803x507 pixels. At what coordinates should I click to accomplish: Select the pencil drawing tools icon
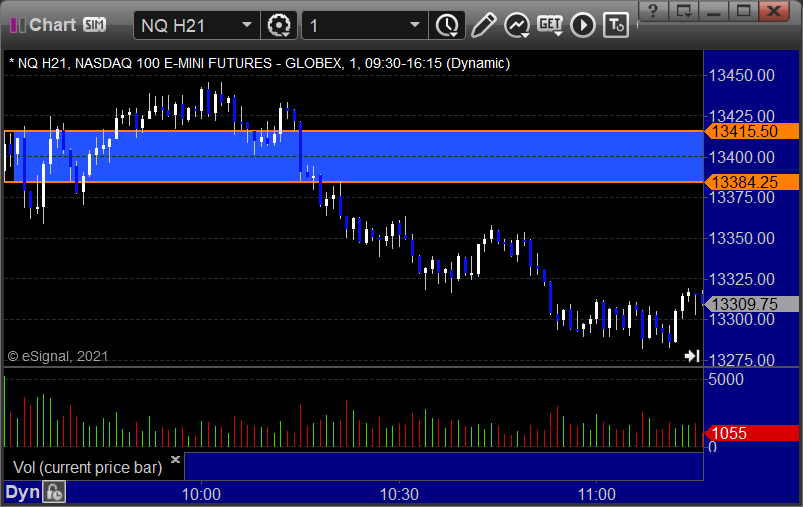[x=483, y=25]
